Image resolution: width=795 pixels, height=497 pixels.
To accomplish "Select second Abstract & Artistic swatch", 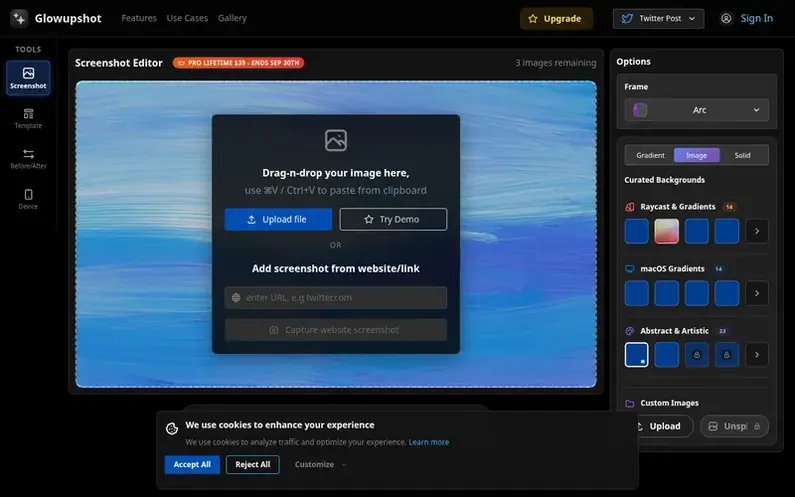I will [666, 354].
